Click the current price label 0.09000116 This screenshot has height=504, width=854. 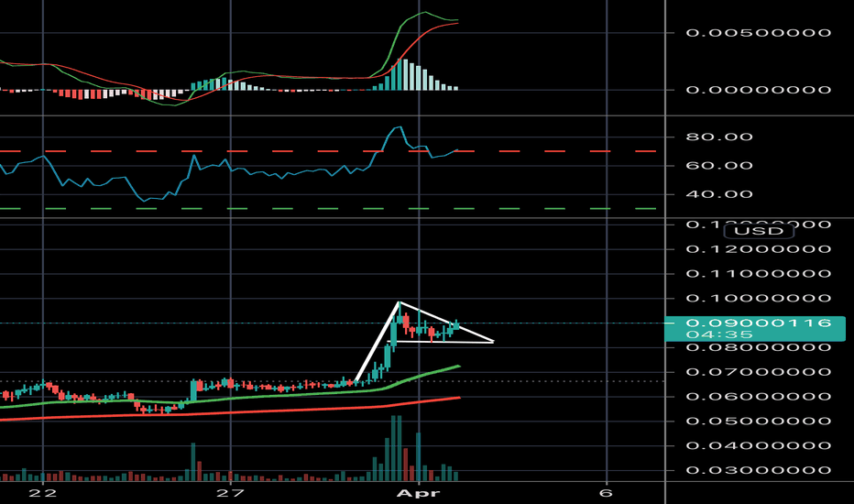[x=758, y=323]
